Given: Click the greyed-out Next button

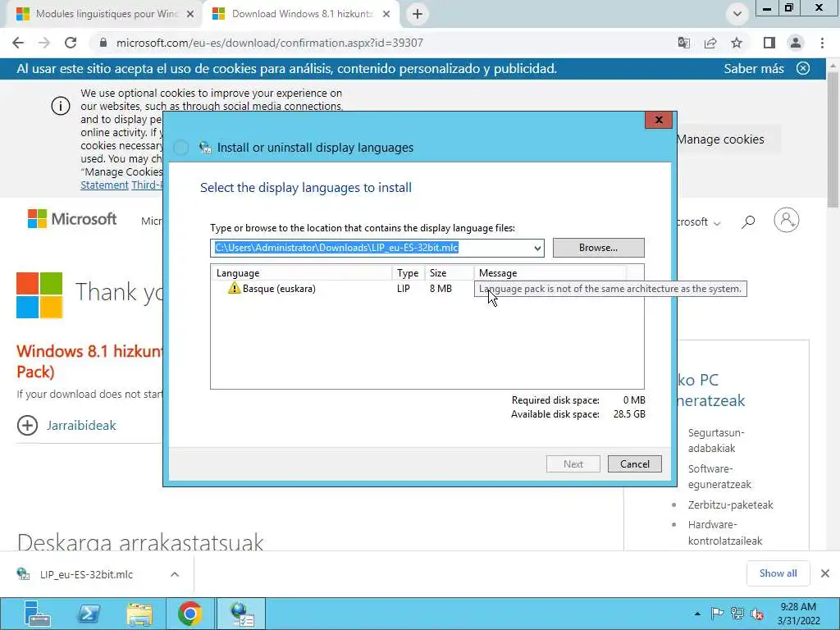Looking at the screenshot, I should coord(573,464).
